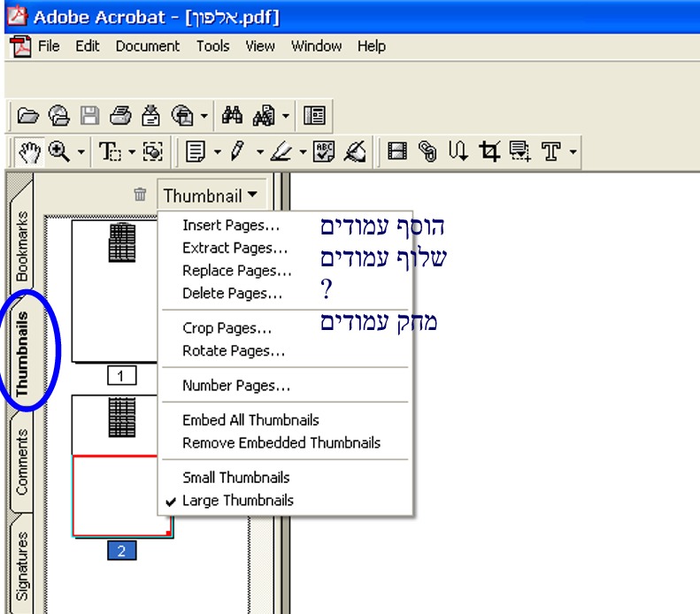Expand the Zoom tool dropdown arrow
The width and height of the screenshot is (700, 614).
pos(81,151)
